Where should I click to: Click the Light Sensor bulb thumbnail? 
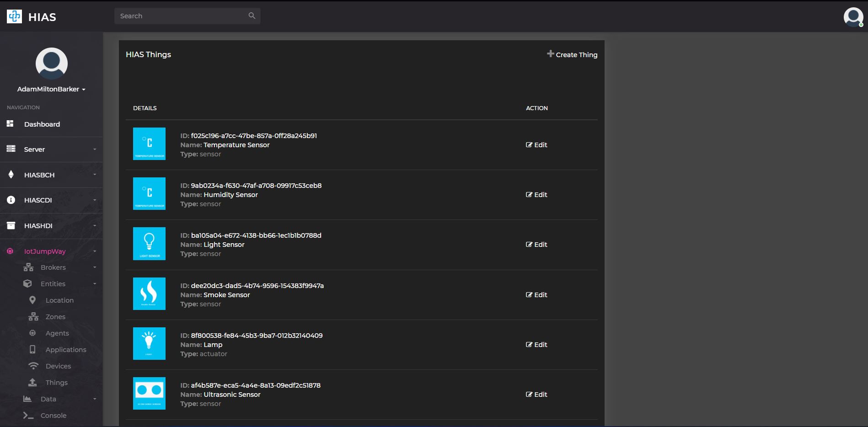149,244
